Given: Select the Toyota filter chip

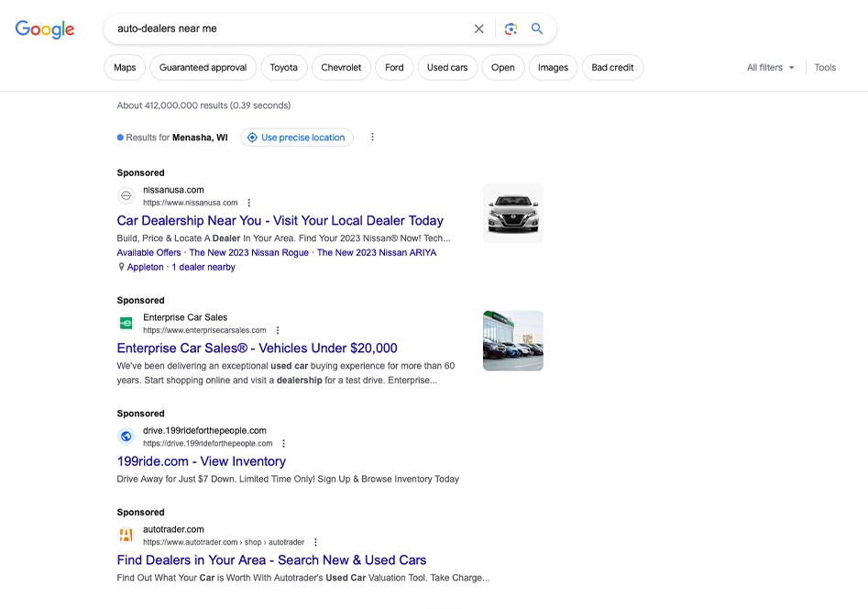Looking at the screenshot, I should tap(284, 68).
